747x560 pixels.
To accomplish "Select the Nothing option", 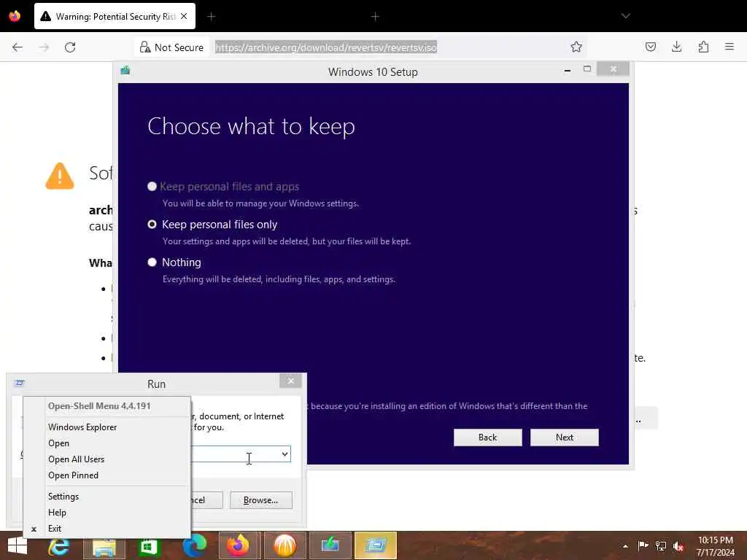I will 174,262.
